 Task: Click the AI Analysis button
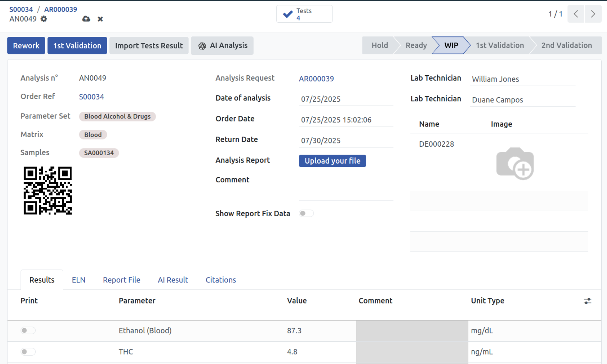click(222, 46)
